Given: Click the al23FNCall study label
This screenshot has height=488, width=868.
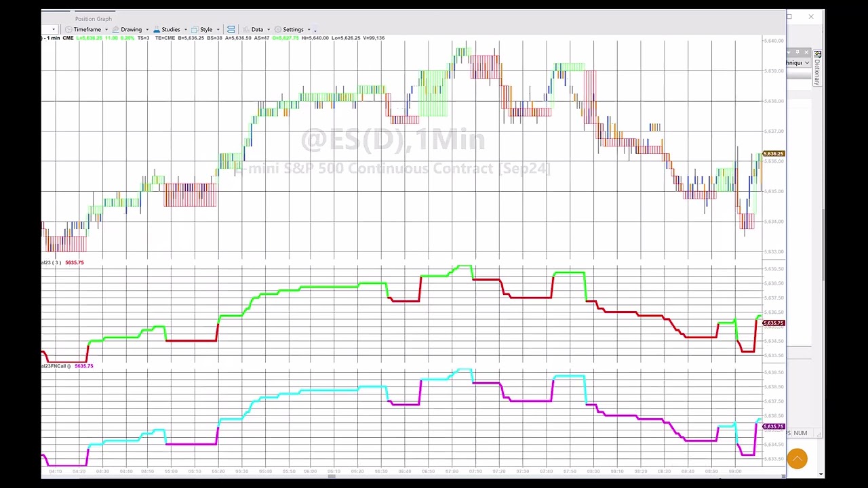Looking at the screenshot, I should [54, 366].
